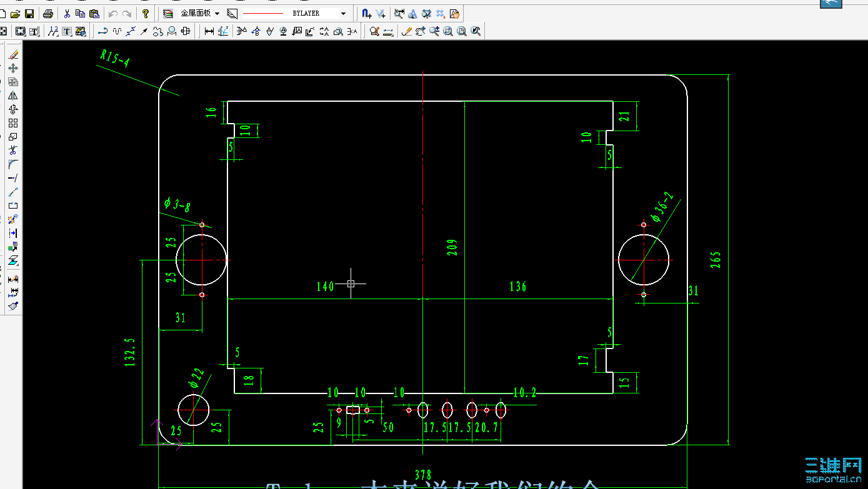Expand the 金属面板 layer dropdown arrow

coord(217,13)
